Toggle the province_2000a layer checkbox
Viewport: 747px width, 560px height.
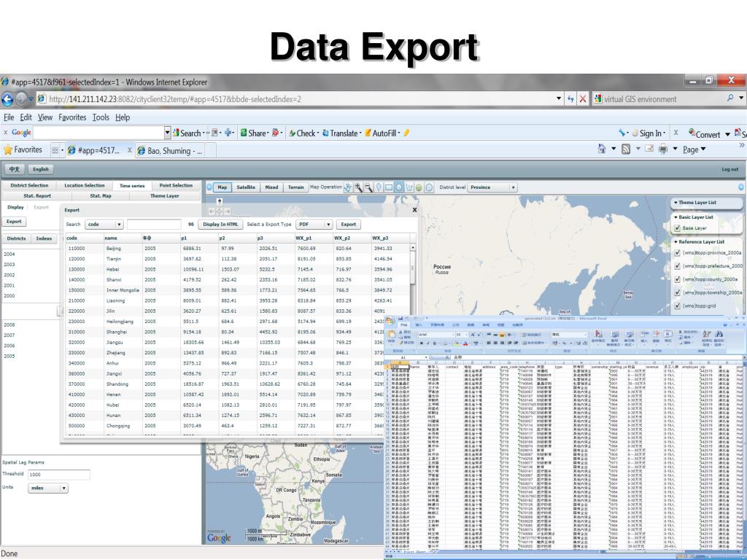(x=678, y=253)
